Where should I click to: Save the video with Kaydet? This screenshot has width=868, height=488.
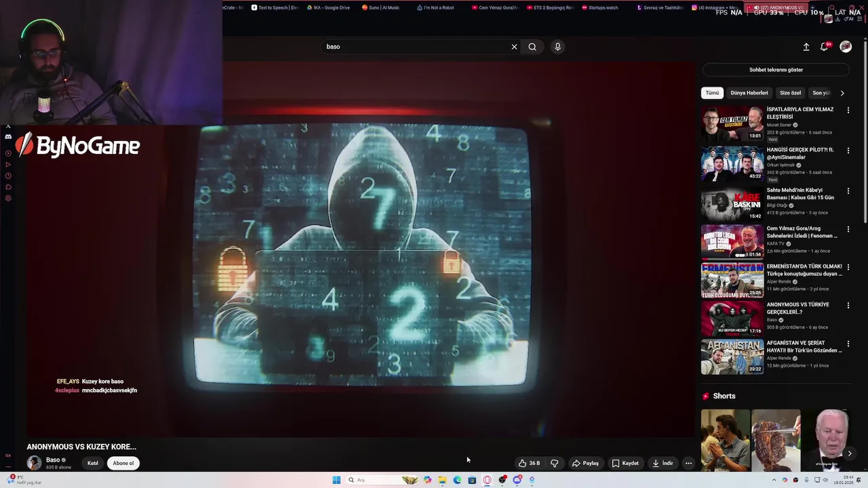click(x=625, y=464)
